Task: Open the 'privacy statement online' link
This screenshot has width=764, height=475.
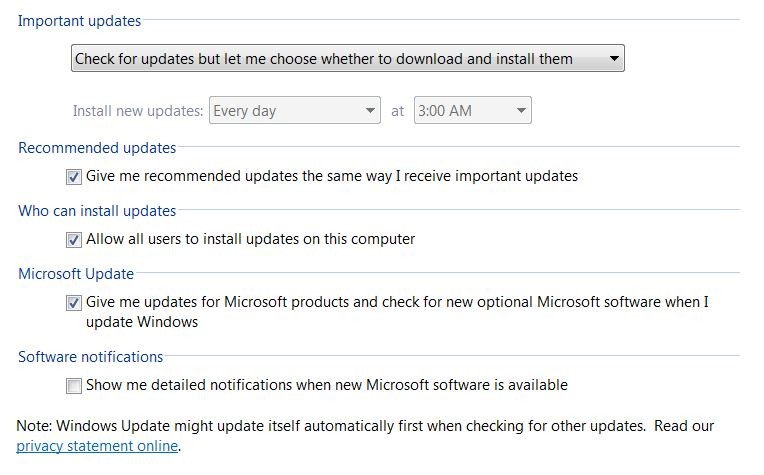Action: (97, 445)
